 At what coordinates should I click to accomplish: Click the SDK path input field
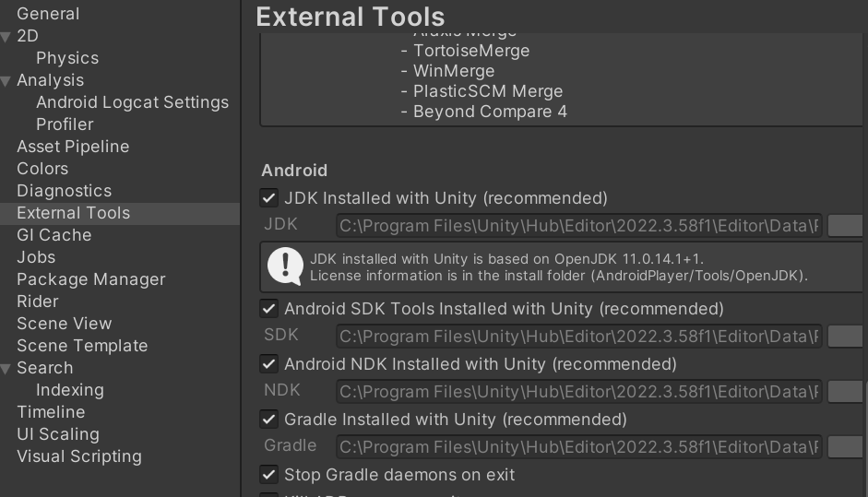[x=578, y=337]
